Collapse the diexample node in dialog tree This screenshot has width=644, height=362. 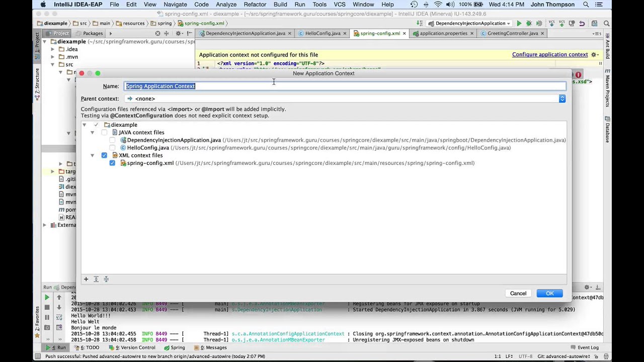pos(84,125)
